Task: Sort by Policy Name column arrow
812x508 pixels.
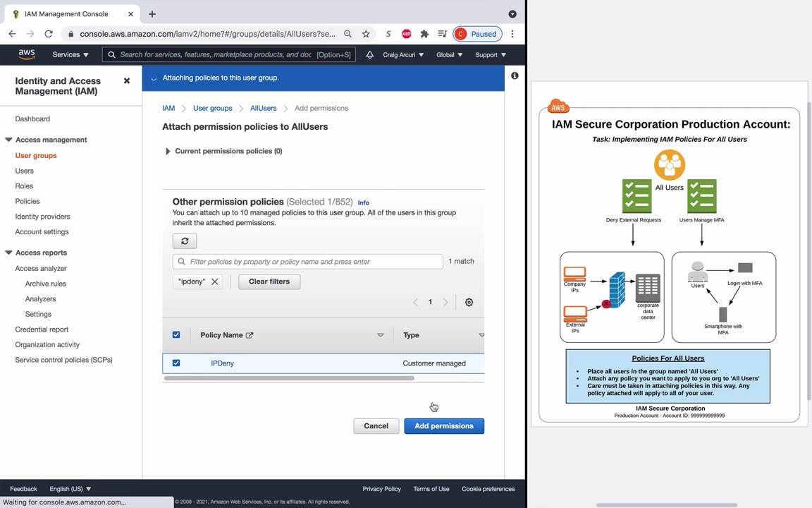Action: click(x=381, y=335)
